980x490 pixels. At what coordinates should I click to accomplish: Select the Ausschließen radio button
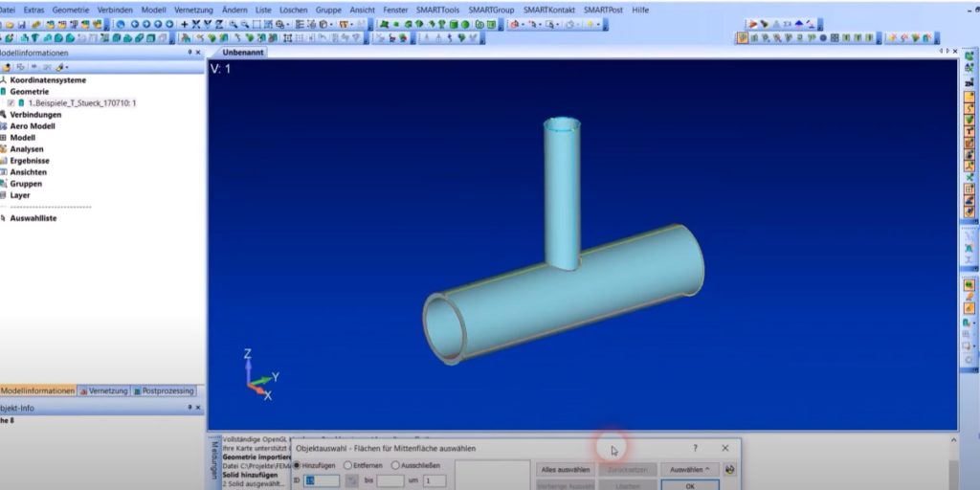pyautogui.click(x=396, y=465)
